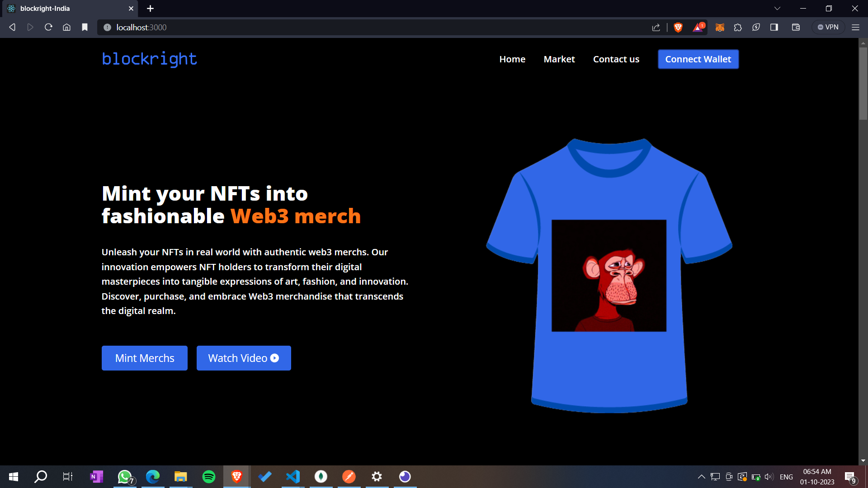Image resolution: width=868 pixels, height=488 pixels.
Task: Open the Brave Wallet icon
Action: (796, 28)
